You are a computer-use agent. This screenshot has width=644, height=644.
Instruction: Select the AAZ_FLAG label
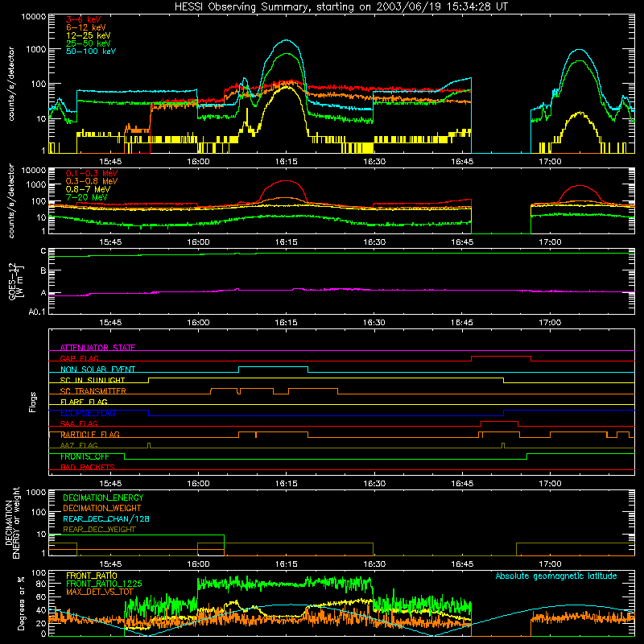point(79,445)
